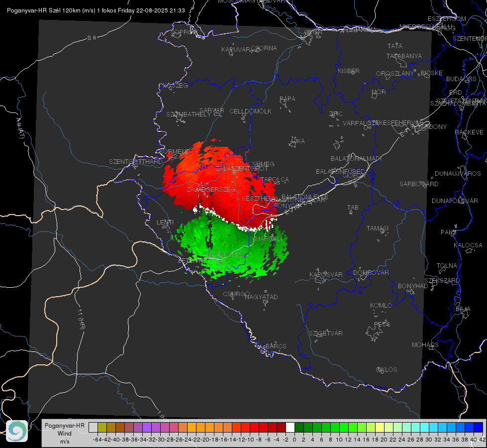Screen dimensions: 487x448
Task: Select the OROSZLANY label
Action: coord(395,73)
